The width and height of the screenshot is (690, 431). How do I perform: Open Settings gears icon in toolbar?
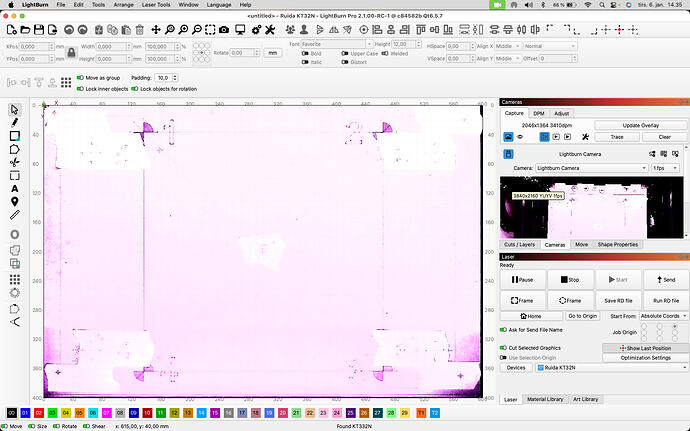pos(256,30)
